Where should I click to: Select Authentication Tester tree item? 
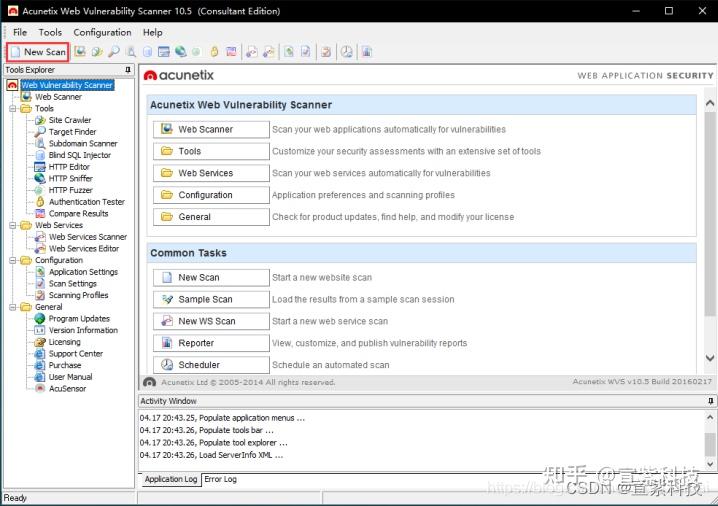click(87, 202)
